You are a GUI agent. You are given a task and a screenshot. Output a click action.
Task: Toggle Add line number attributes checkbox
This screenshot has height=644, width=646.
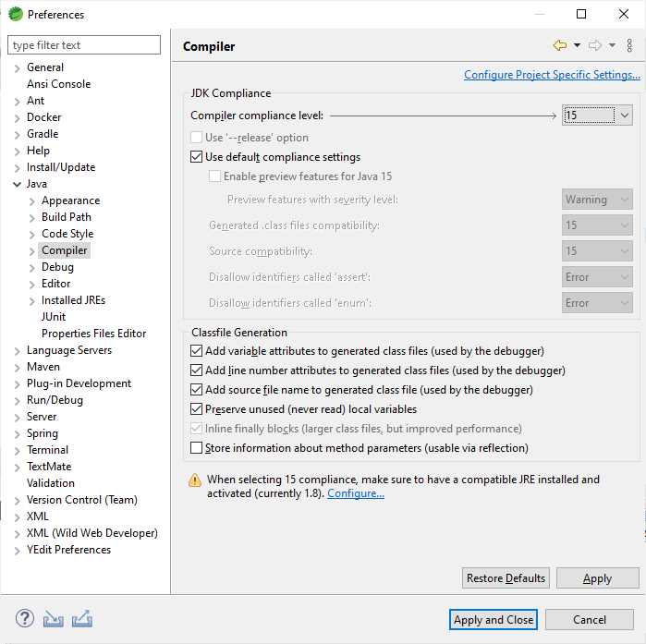(196, 371)
